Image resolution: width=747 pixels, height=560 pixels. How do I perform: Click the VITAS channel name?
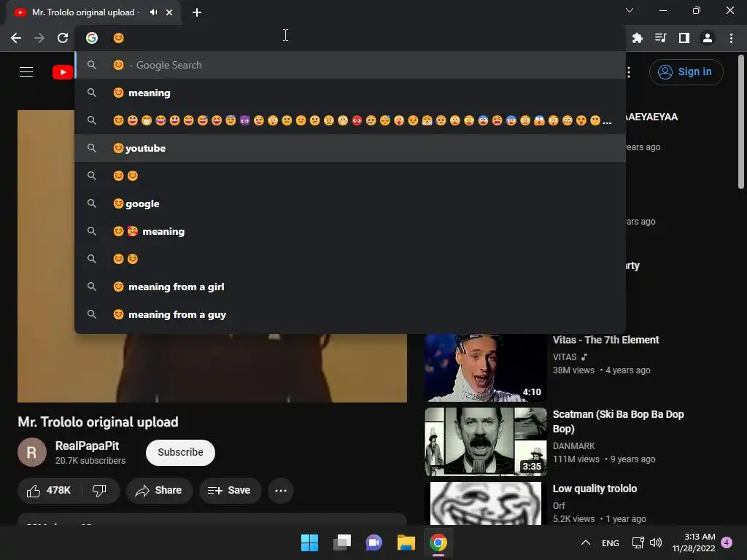point(565,357)
